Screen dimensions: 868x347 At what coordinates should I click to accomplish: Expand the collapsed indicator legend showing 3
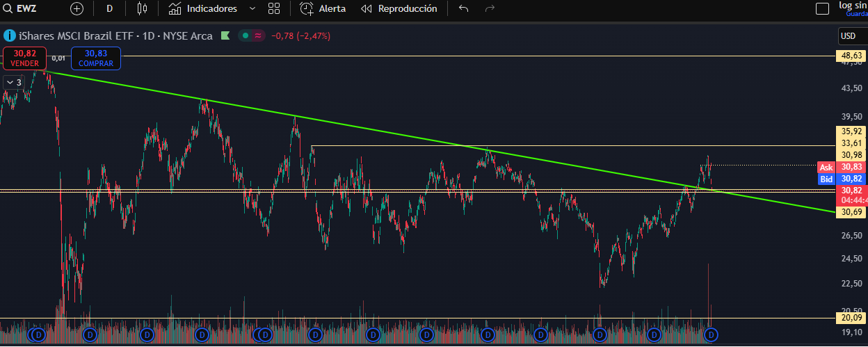coord(13,82)
